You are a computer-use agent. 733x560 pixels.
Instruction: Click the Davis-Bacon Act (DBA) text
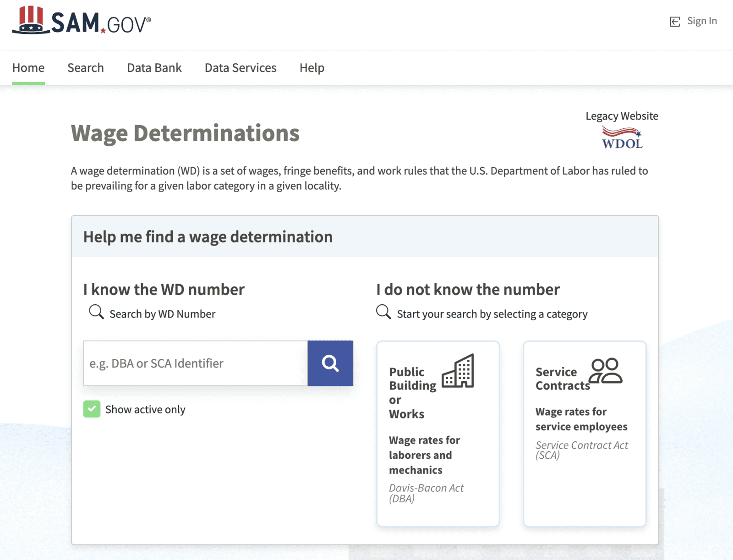pyautogui.click(x=426, y=493)
